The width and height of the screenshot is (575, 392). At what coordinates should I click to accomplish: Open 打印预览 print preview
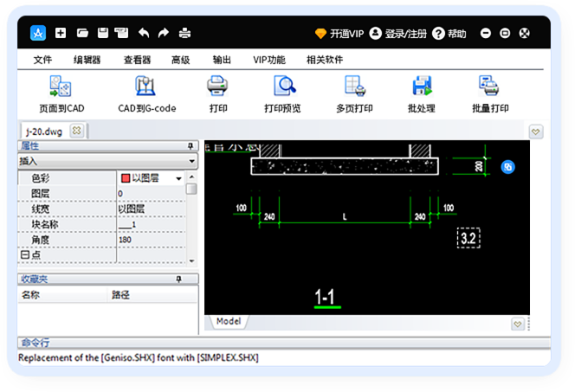pos(284,86)
